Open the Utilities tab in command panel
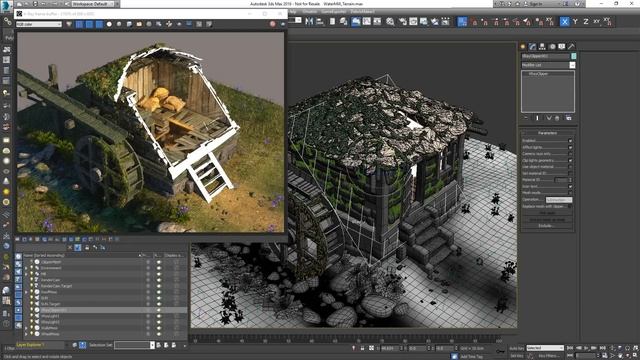 [571, 47]
